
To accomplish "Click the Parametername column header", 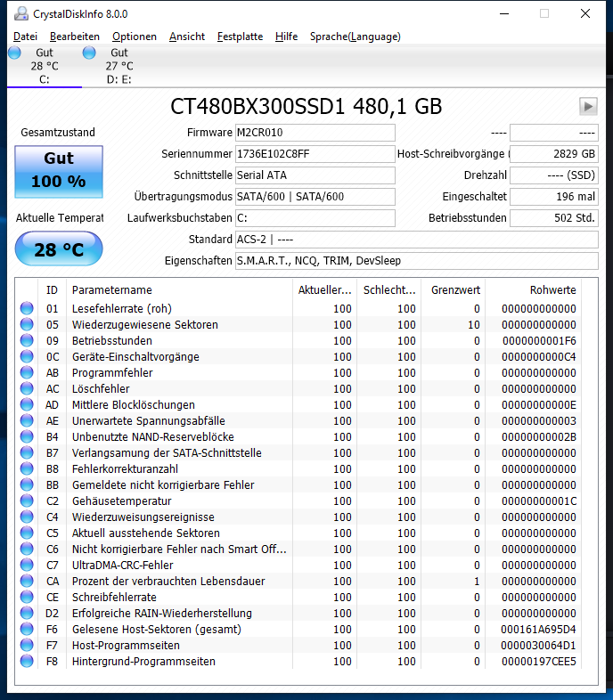I will pos(179,290).
